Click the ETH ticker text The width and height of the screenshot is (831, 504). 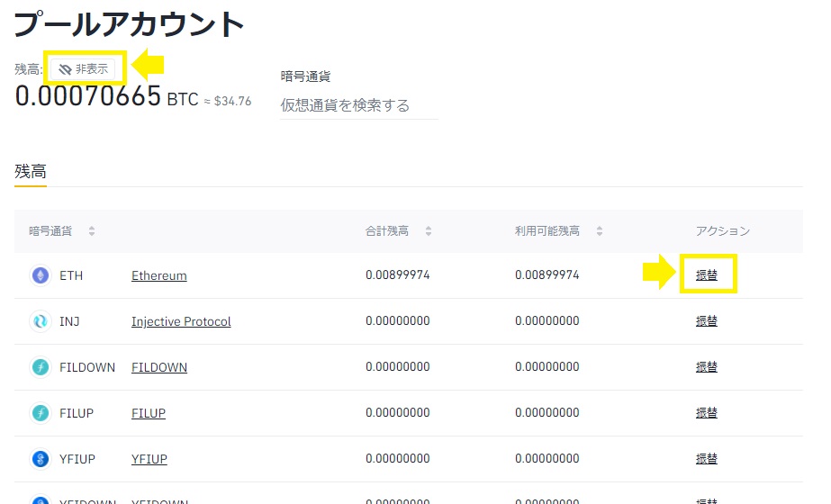71,275
